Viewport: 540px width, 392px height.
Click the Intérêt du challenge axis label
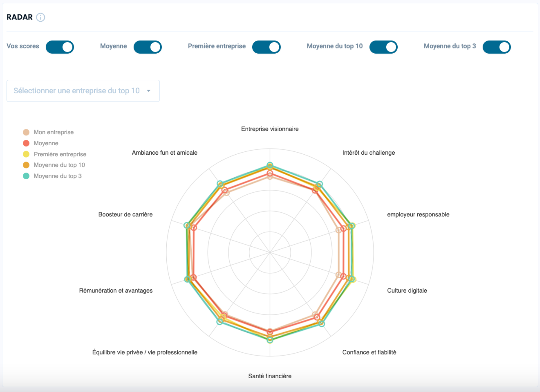click(x=369, y=153)
